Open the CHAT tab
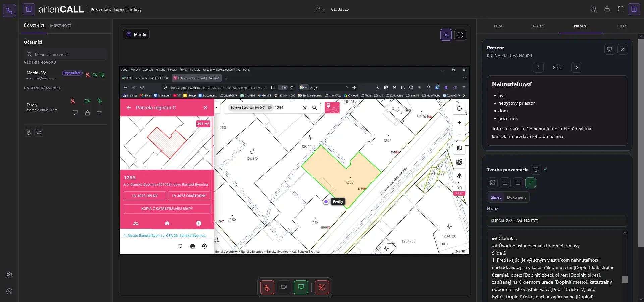The width and height of the screenshot is (644, 302). (498, 26)
